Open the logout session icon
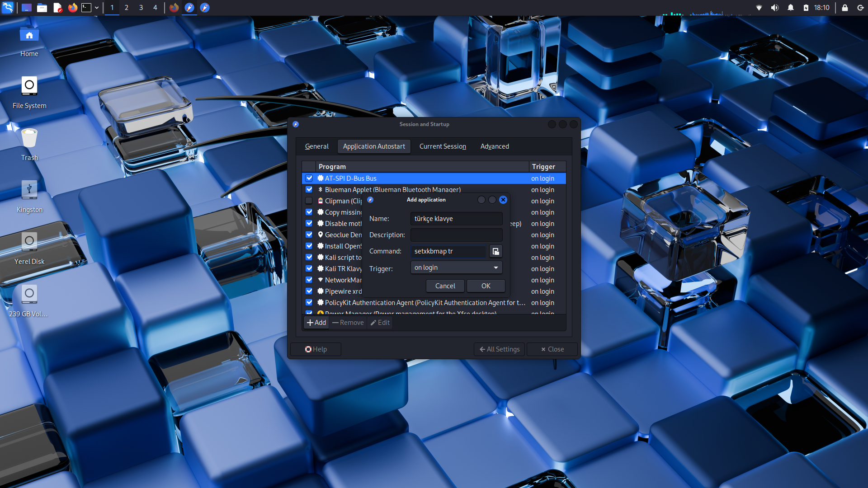The image size is (868, 488). click(860, 8)
